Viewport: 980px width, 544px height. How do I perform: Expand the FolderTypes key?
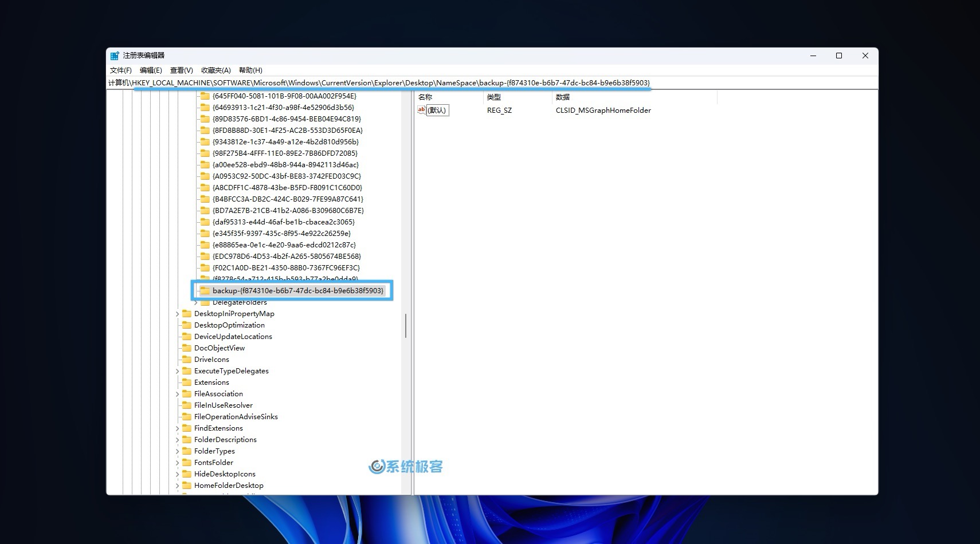[178, 451]
